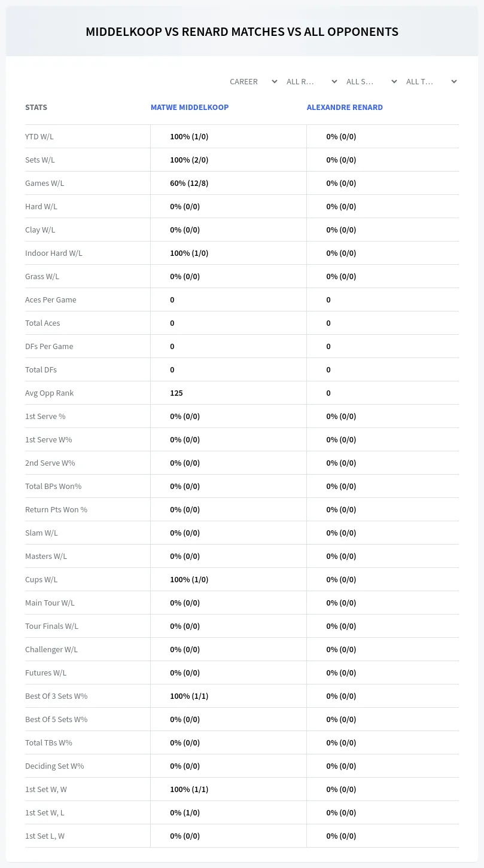Click the CAREER dropdown chevron arrow

pyautogui.click(x=274, y=81)
